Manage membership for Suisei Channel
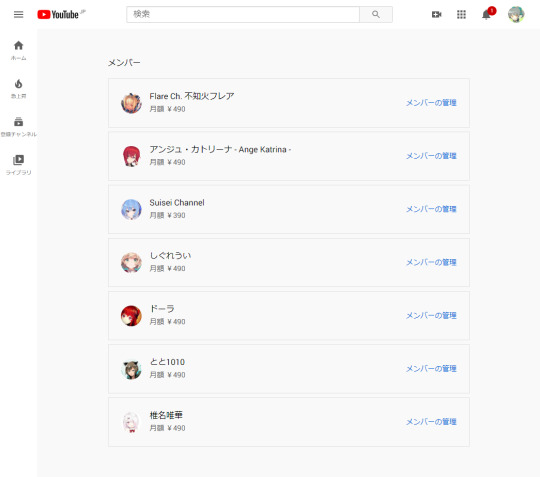Image resolution: width=540 pixels, height=477 pixels. tap(431, 209)
